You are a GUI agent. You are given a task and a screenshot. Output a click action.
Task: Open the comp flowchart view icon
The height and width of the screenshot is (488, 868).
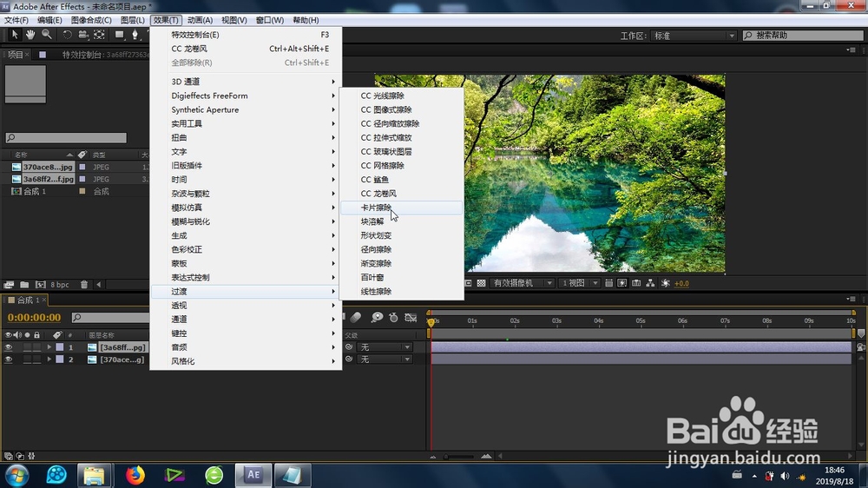(650, 283)
